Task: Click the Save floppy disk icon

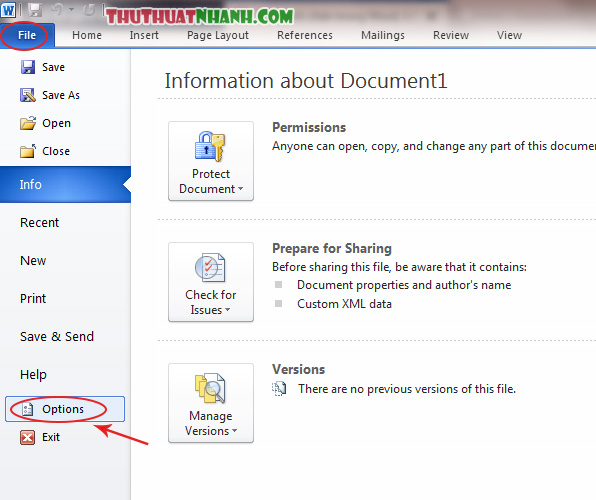Action: (x=28, y=67)
